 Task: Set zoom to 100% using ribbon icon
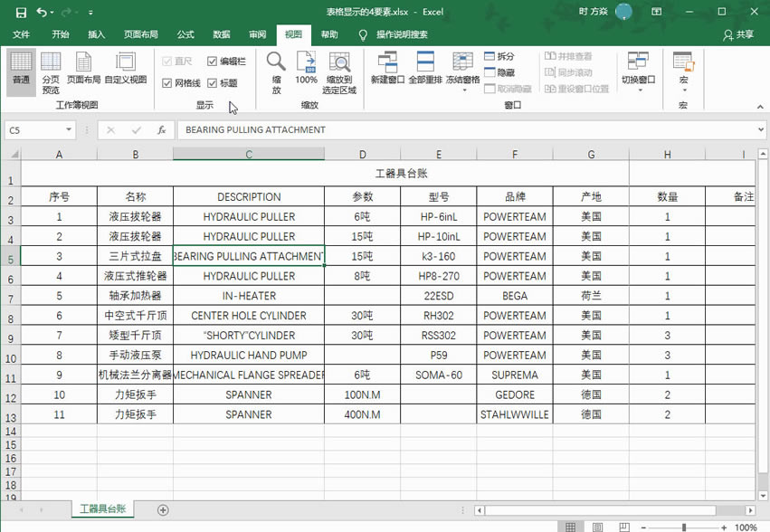pyautogui.click(x=307, y=68)
